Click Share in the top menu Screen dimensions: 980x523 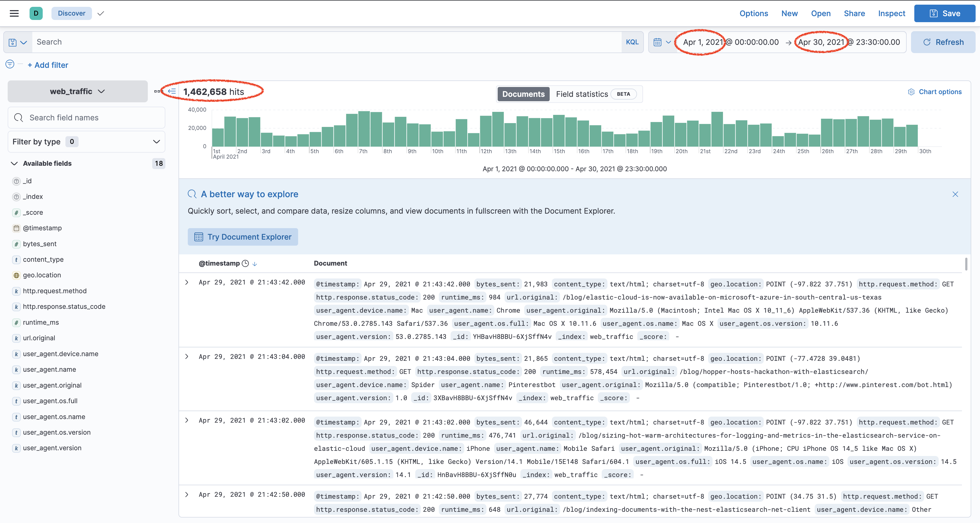coord(854,13)
